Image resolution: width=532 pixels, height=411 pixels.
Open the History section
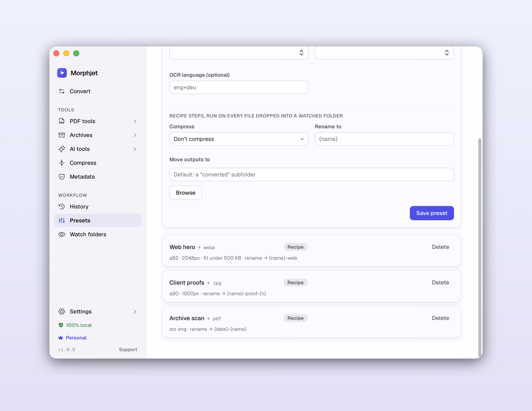pos(97,206)
